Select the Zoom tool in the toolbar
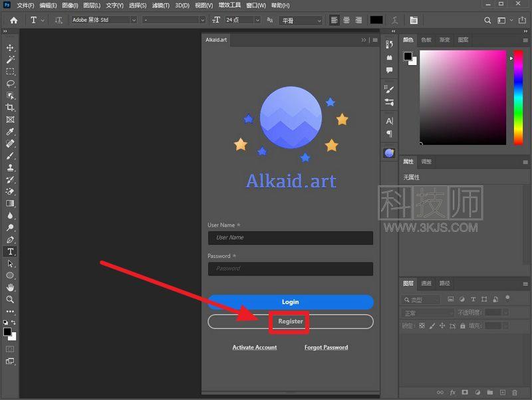Screen dimensions: 532x400 coord(10,299)
